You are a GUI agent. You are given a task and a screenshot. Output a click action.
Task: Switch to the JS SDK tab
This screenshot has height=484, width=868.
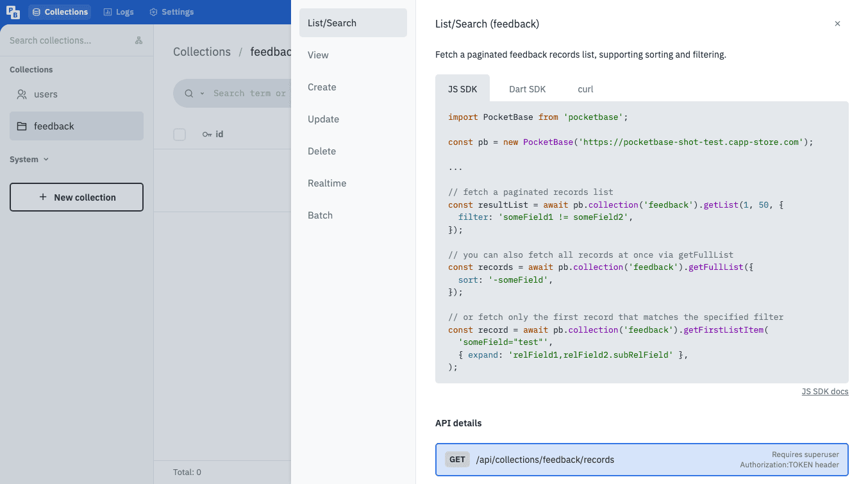pos(462,88)
